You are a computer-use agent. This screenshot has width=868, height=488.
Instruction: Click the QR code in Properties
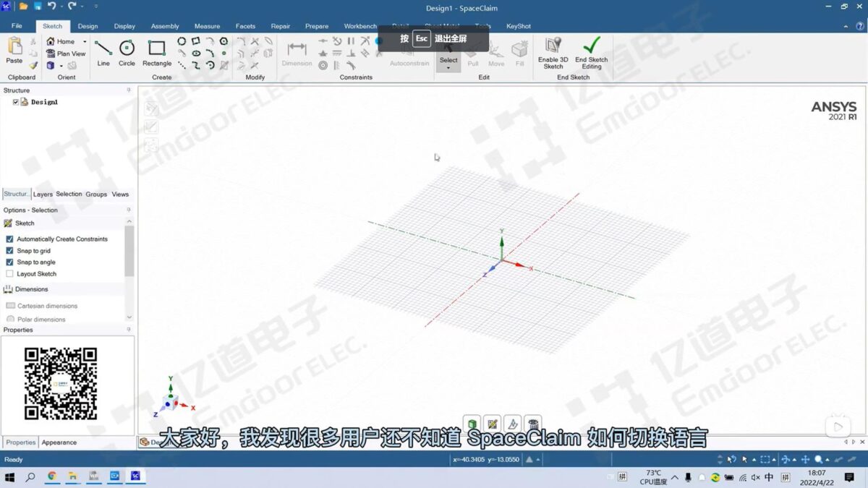click(61, 383)
